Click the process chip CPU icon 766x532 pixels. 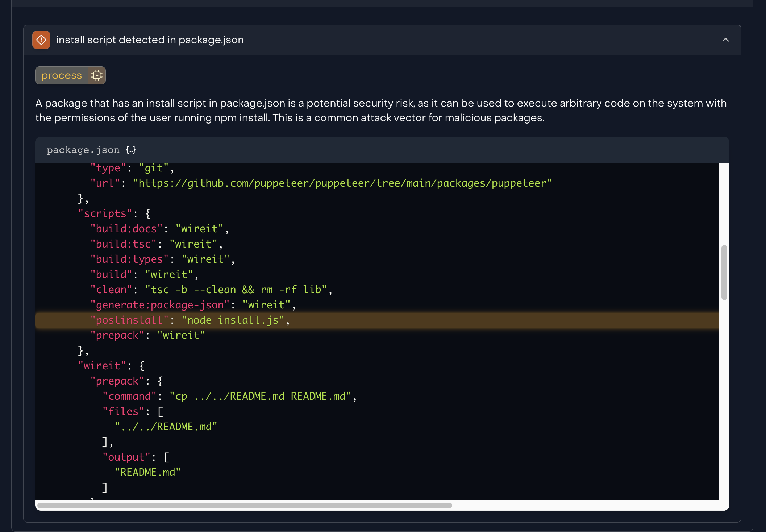[x=97, y=75]
